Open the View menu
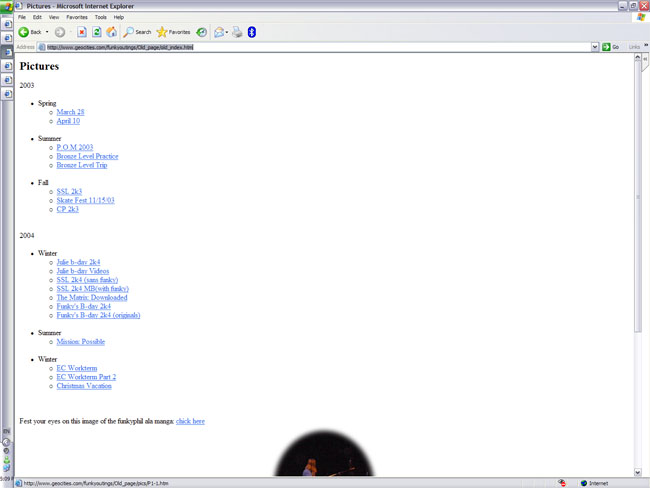 coord(53,17)
